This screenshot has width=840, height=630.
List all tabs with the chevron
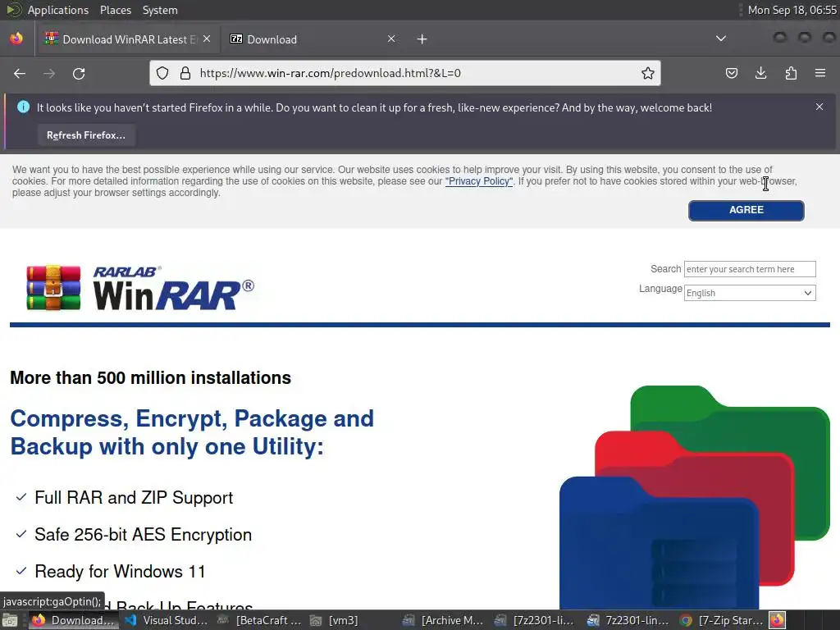tap(721, 39)
